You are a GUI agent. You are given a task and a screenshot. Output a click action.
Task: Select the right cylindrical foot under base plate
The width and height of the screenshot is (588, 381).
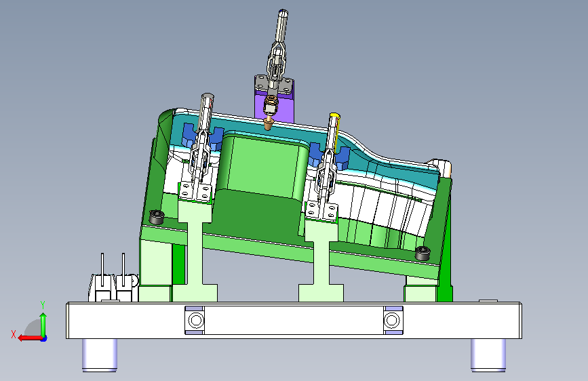coord(488,355)
